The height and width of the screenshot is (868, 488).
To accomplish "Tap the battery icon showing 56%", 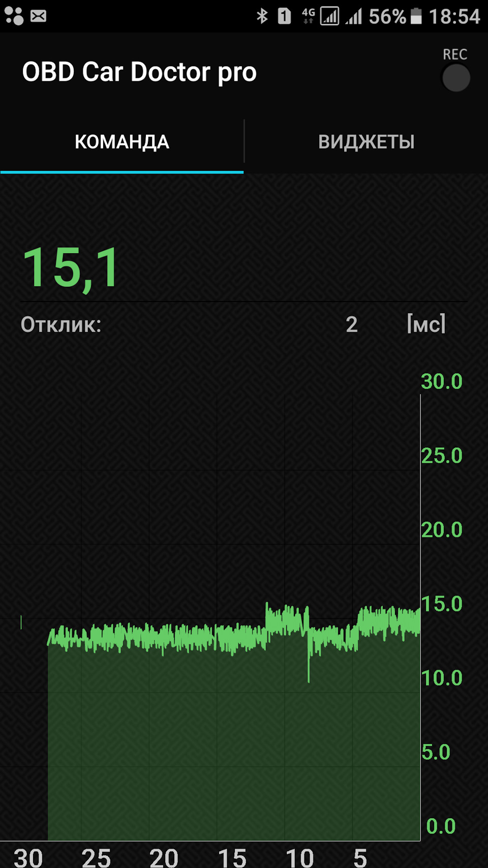I will click(416, 16).
